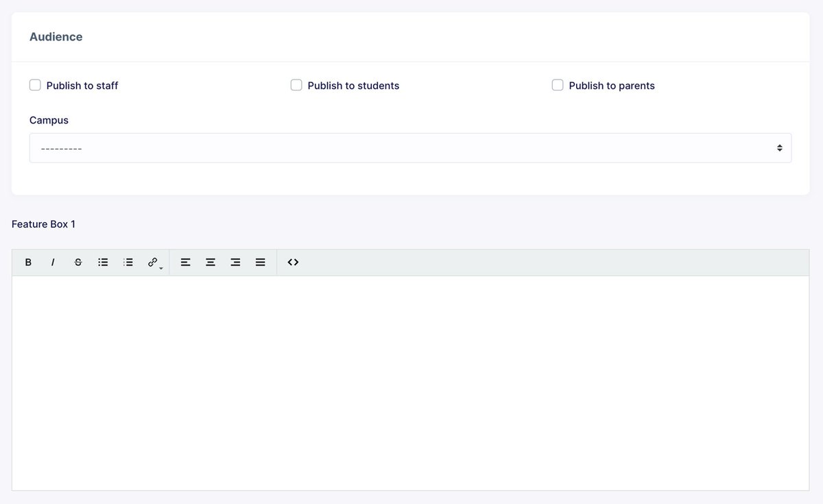Align text to the left

pos(185,263)
